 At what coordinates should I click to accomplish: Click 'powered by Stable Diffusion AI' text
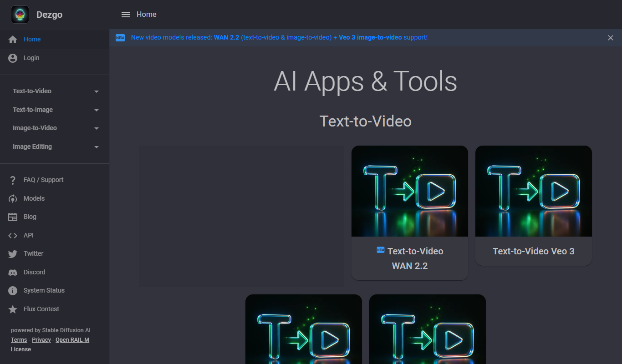click(x=51, y=330)
